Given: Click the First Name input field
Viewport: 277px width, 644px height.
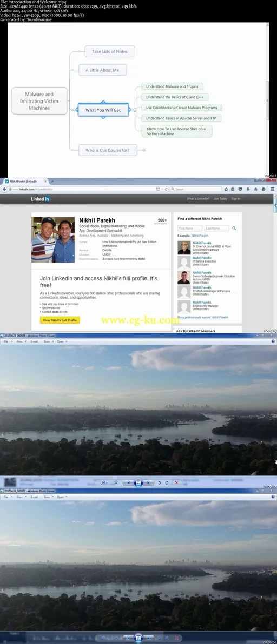Looking at the screenshot, I should [190, 229].
